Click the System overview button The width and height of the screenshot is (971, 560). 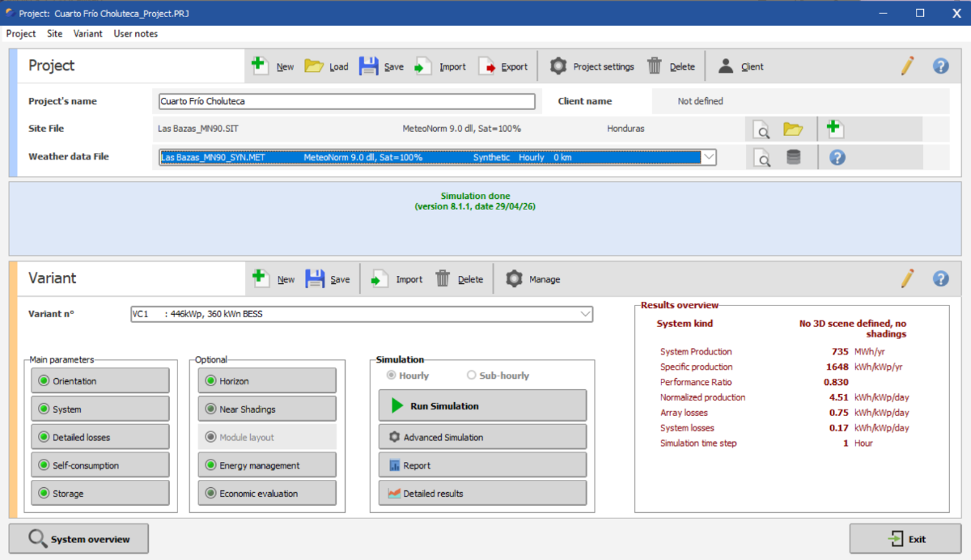79,539
